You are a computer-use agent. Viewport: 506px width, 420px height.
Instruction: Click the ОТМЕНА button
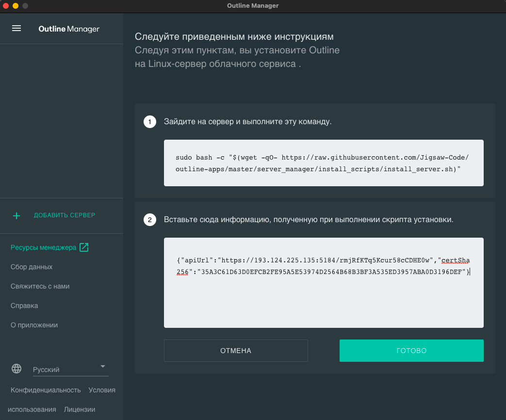pos(236,351)
